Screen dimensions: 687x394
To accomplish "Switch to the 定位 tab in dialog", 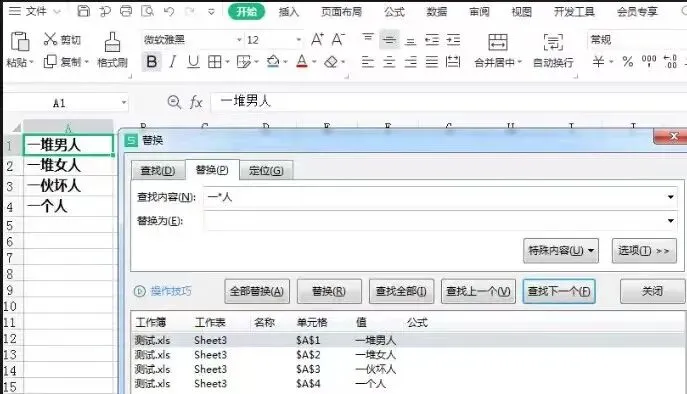I will click(266, 170).
